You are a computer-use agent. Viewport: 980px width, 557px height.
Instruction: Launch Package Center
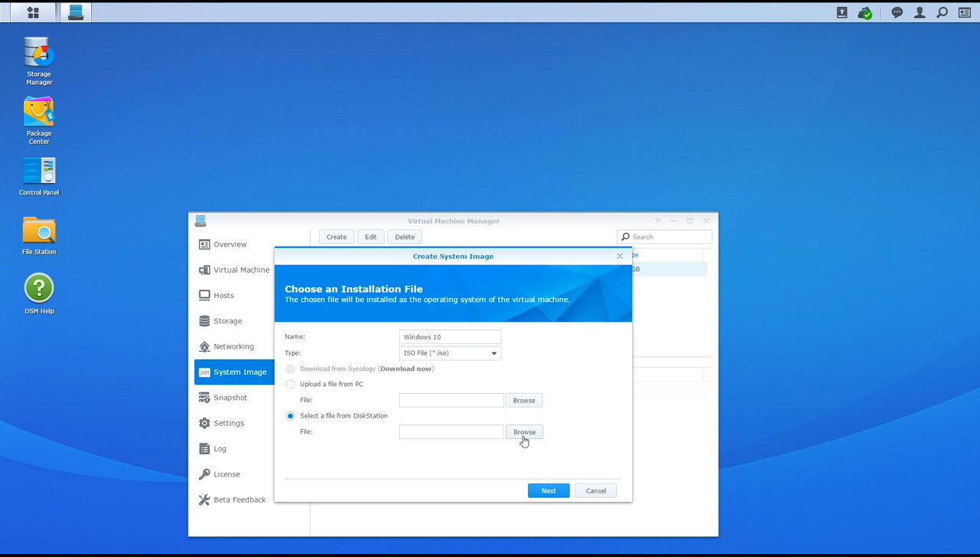click(x=38, y=113)
